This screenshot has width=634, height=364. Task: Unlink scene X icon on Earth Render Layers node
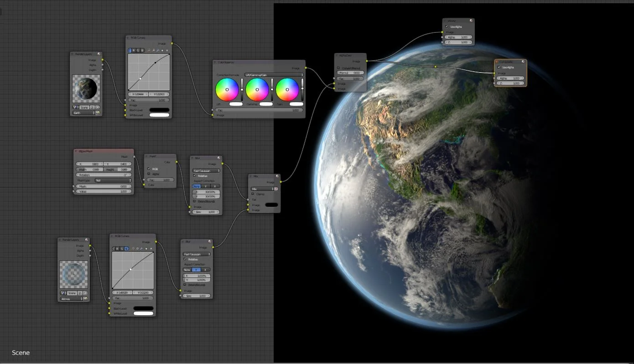pyautogui.click(x=97, y=107)
